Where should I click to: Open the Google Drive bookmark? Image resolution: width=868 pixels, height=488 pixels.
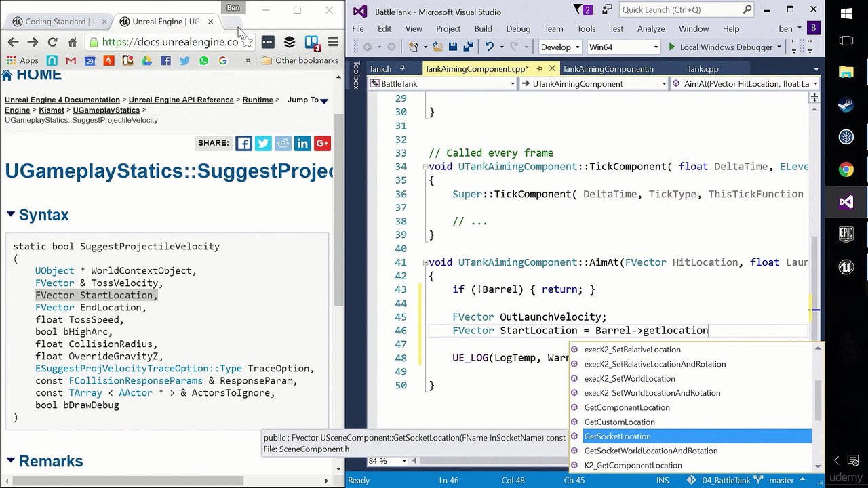click(146, 60)
